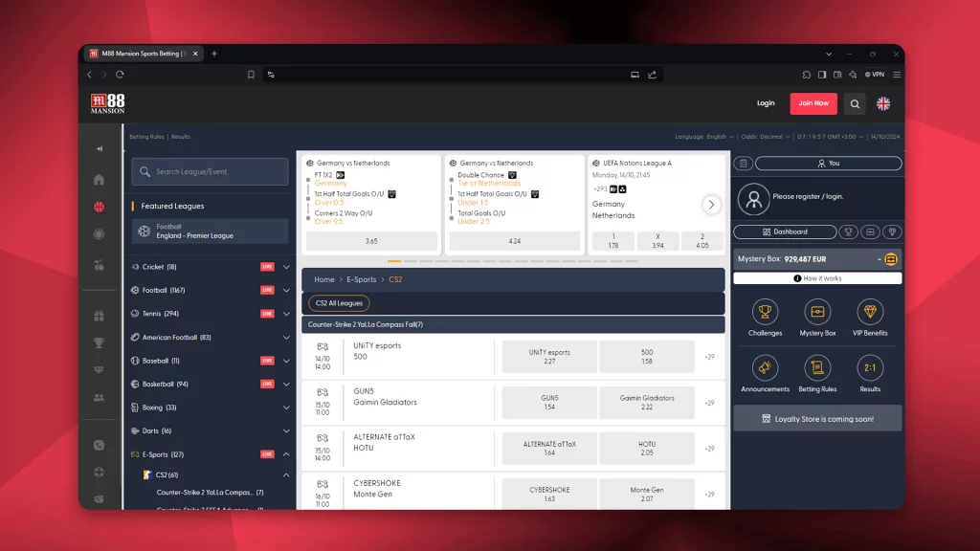Click the yellow Mystery Box chest icon
This screenshot has height=551, width=980.
pyautogui.click(x=891, y=259)
